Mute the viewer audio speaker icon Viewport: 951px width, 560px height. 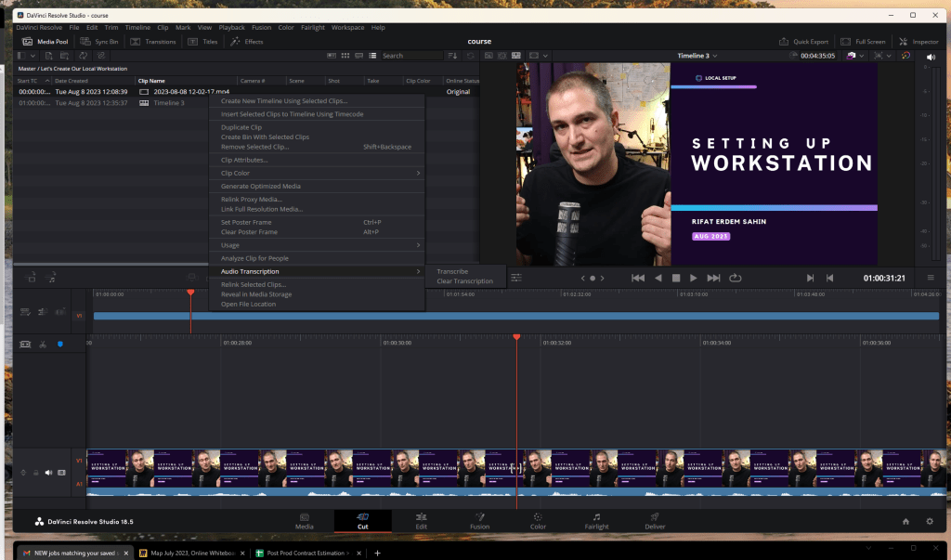[x=931, y=57]
